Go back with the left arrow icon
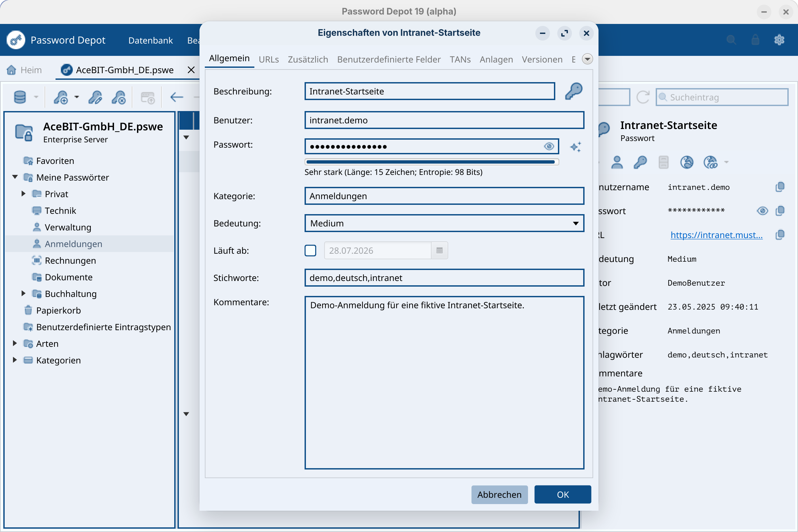This screenshot has height=532, width=798. pos(177,97)
